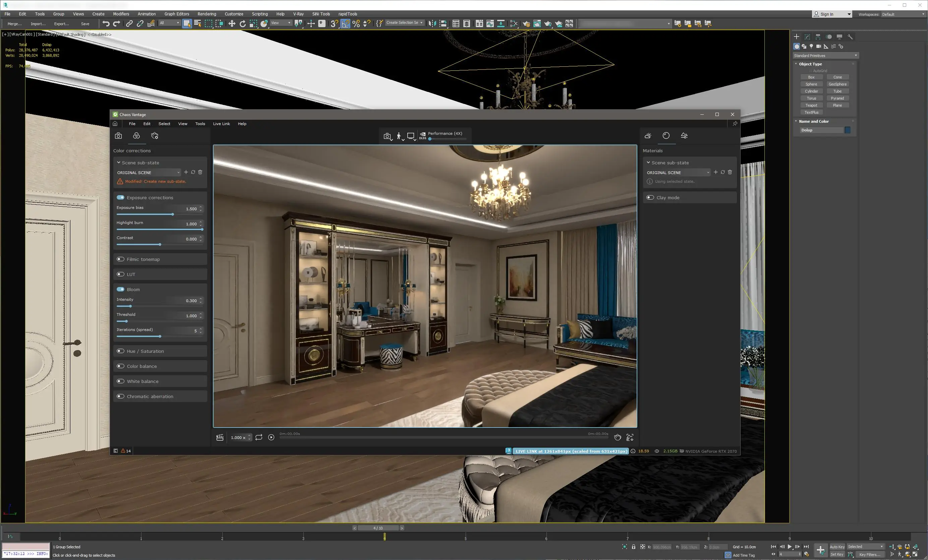Delete Color corrections sub-state trash icon
The height and width of the screenshot is (560, 928).
pos(200,172)
